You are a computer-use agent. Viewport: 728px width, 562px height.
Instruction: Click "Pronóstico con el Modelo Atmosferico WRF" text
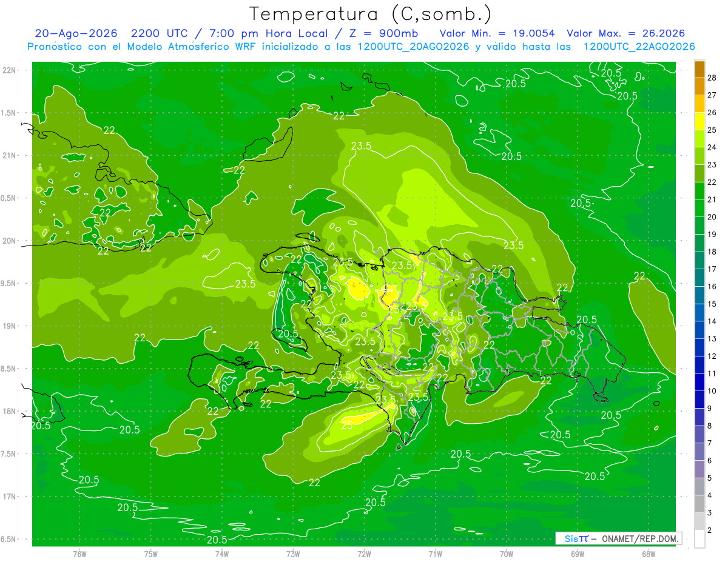click(x=143, y=47)
